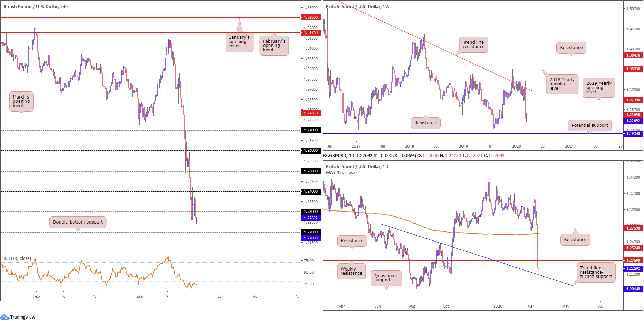Click the Quasimodo support callout
The image size is (644, 321).
pos(386,278)
